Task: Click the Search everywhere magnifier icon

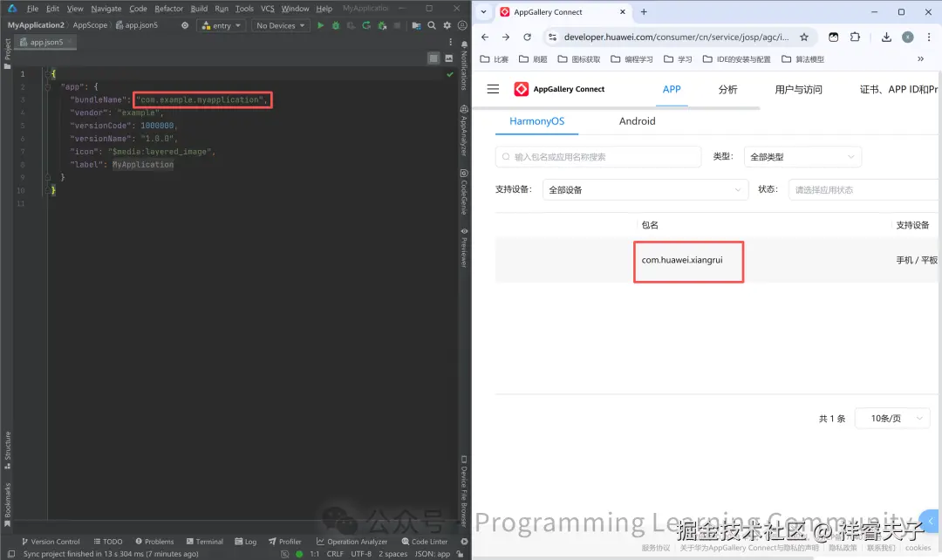Action: click(431, 25)
